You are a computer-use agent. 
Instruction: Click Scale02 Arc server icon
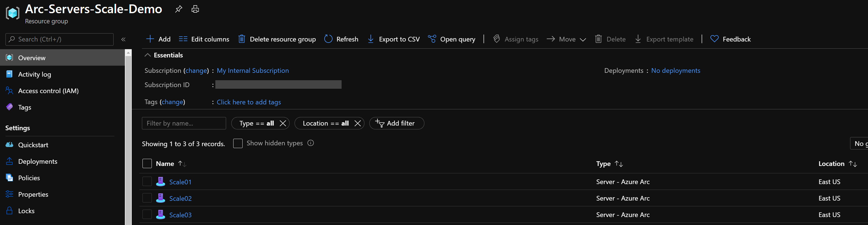tap(161, 198)
